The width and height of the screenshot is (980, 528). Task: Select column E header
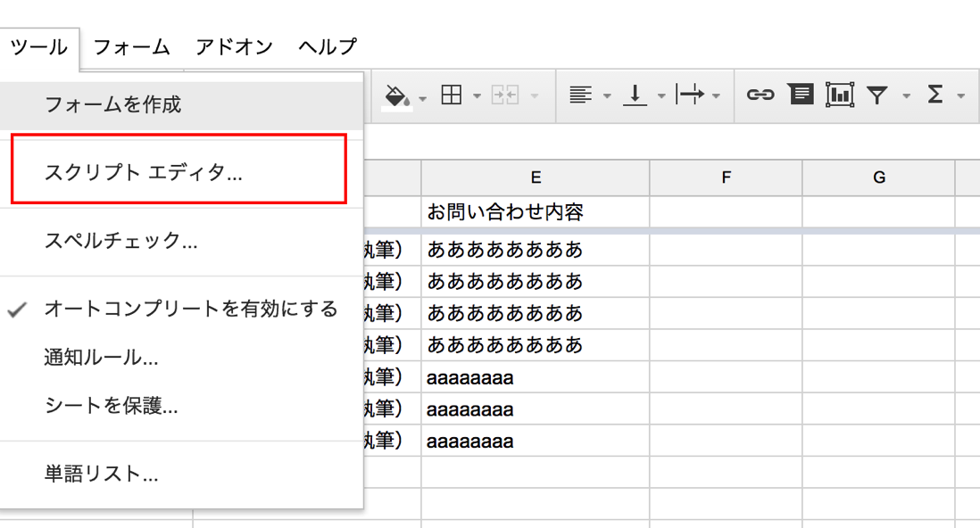click(536, 177)
